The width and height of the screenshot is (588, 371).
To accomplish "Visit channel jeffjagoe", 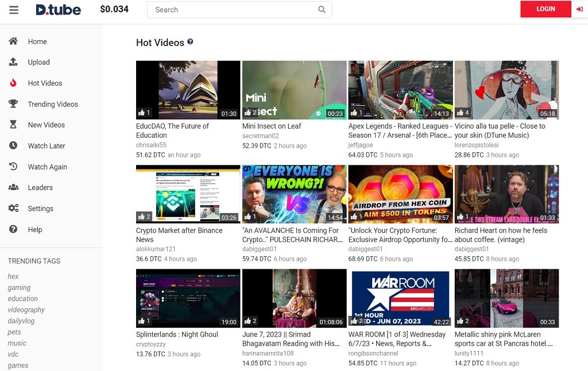I will pyautogui.click(x=361, y=145).
